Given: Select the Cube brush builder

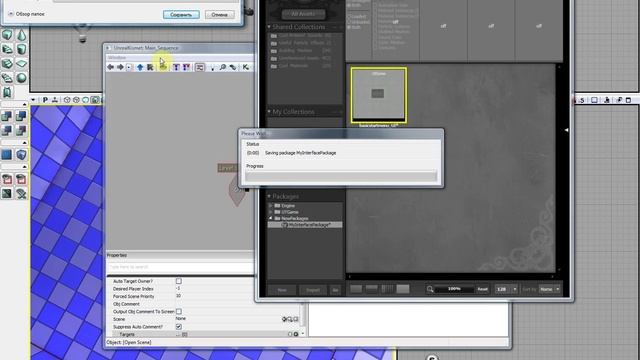Looking at the screenshot, I should [7, 35].
